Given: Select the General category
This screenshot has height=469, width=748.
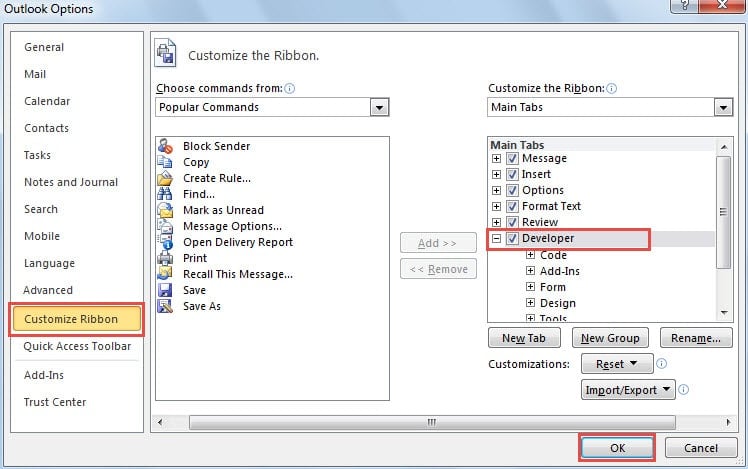Looking at the screenshot, I should (x=44, y=47).
